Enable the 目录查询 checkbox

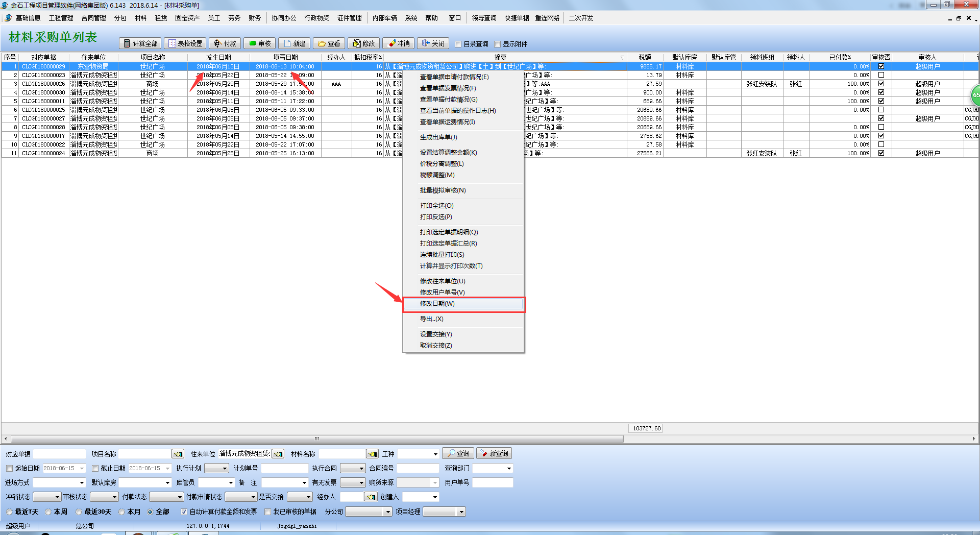(x=458, y=44)
